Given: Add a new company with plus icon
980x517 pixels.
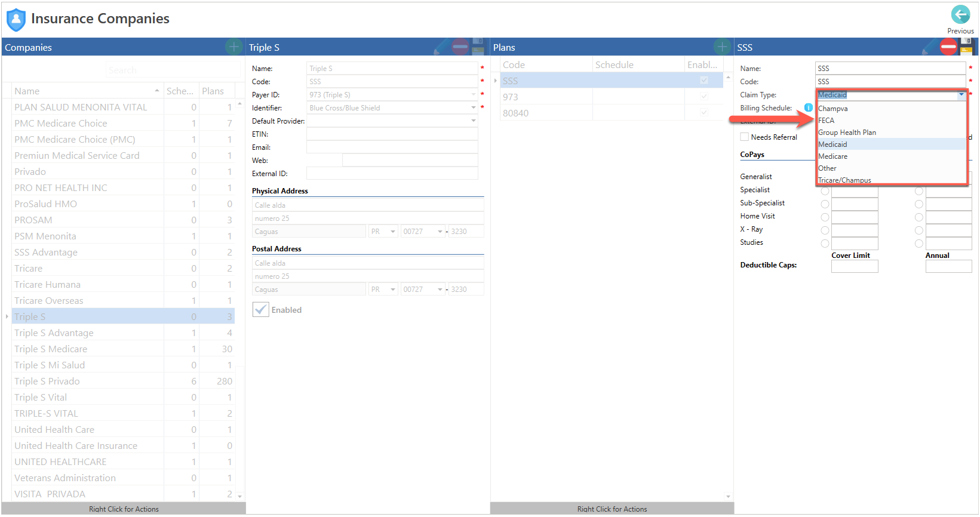Looking at the screenshot, I should (234, 47).
